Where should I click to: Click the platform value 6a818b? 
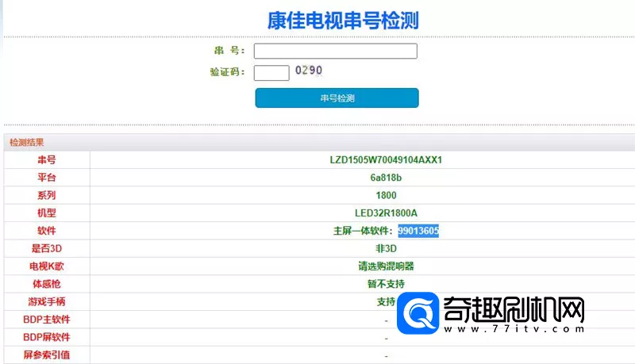pos(386,177)
